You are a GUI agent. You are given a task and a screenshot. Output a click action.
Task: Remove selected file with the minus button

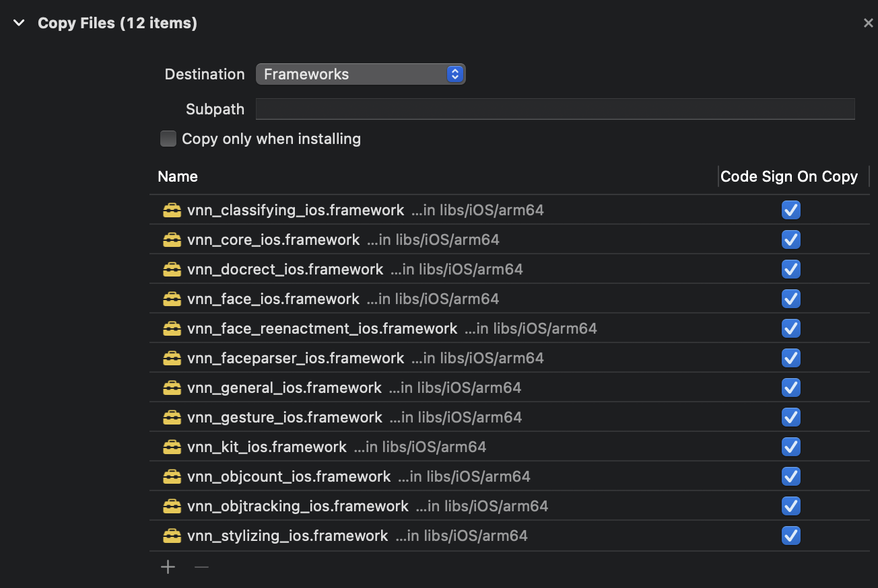tap(201, 567)
